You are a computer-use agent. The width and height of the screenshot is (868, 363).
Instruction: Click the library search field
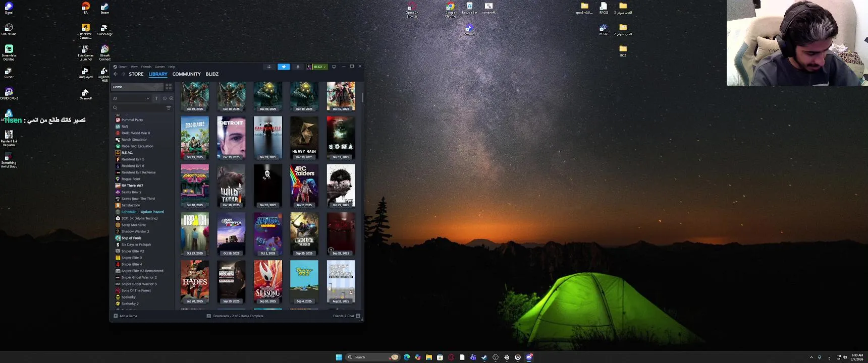pyautogui.click(x=138, y=108)
